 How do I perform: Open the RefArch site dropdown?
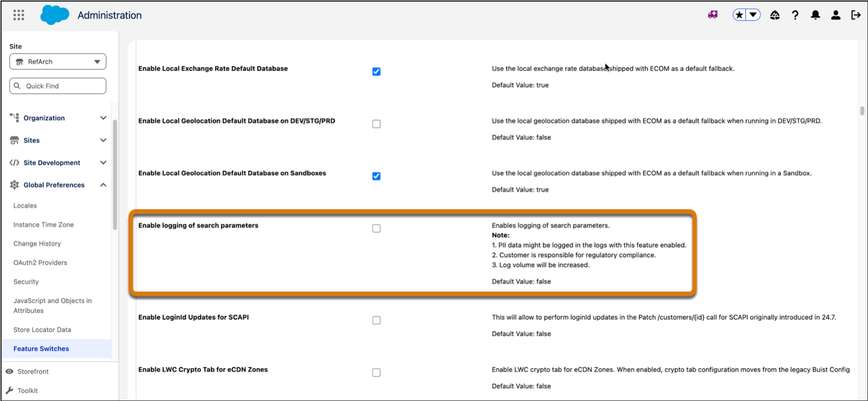click(x=58, y=62)
